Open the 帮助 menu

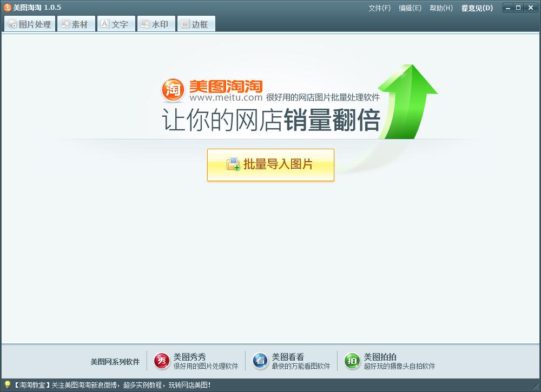click(441, 8)
